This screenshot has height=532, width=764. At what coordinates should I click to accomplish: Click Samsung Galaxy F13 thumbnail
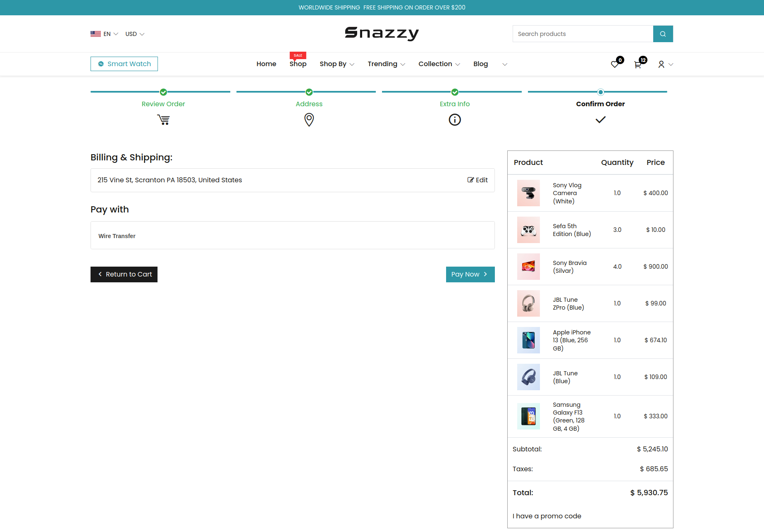528,416
